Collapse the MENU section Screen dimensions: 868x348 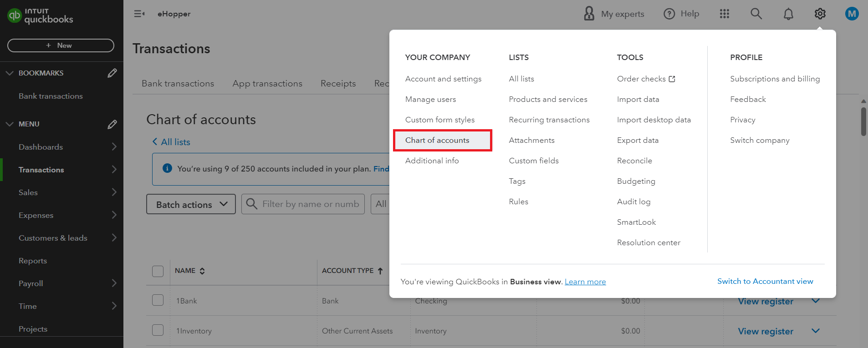pyautogui.click(x=10, y=124)
